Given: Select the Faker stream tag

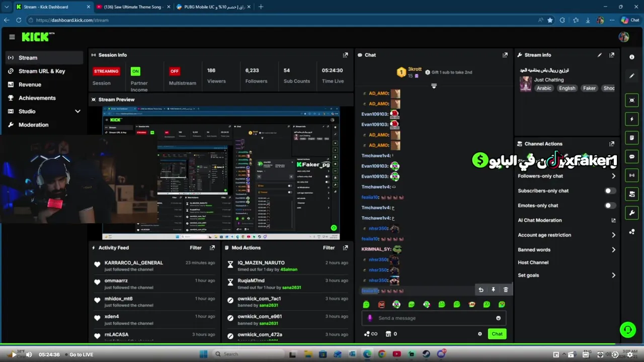Looking at the screenshot, I should (589, 88).
